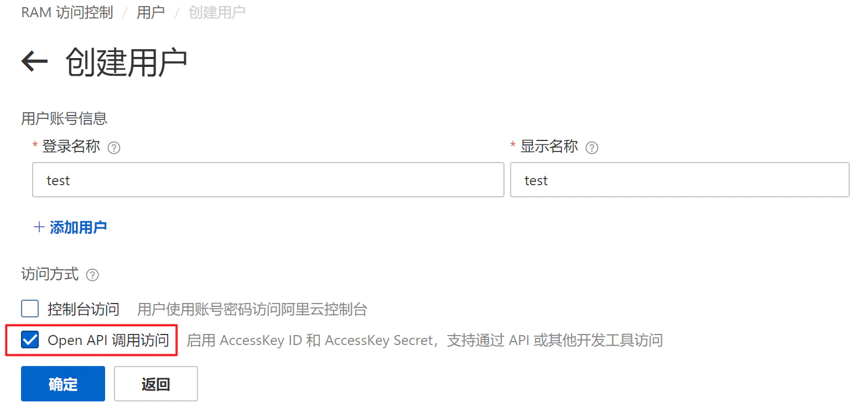Go to RAM 访问控制 breadcrumb
The image size is (868, 418).
pyautogui.click(x=67, y=12)
